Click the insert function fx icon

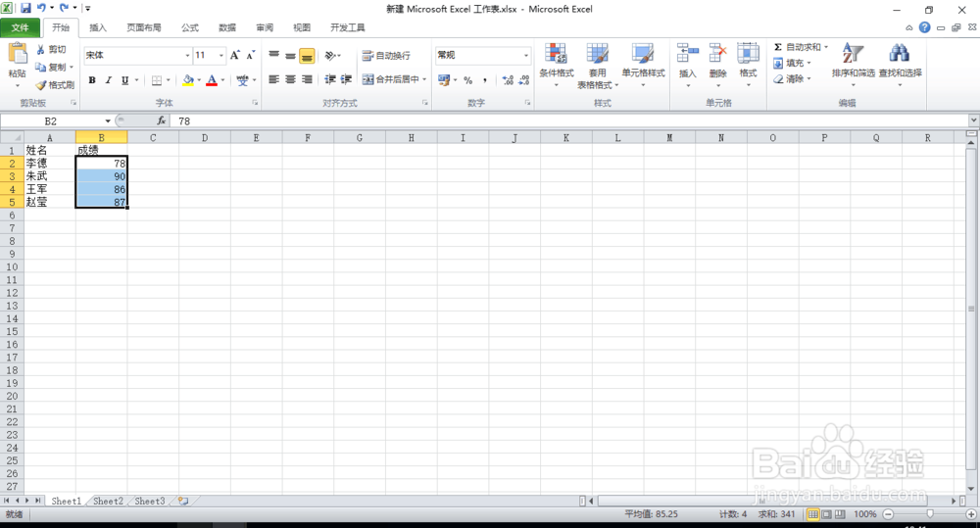[x=162, y=120]
